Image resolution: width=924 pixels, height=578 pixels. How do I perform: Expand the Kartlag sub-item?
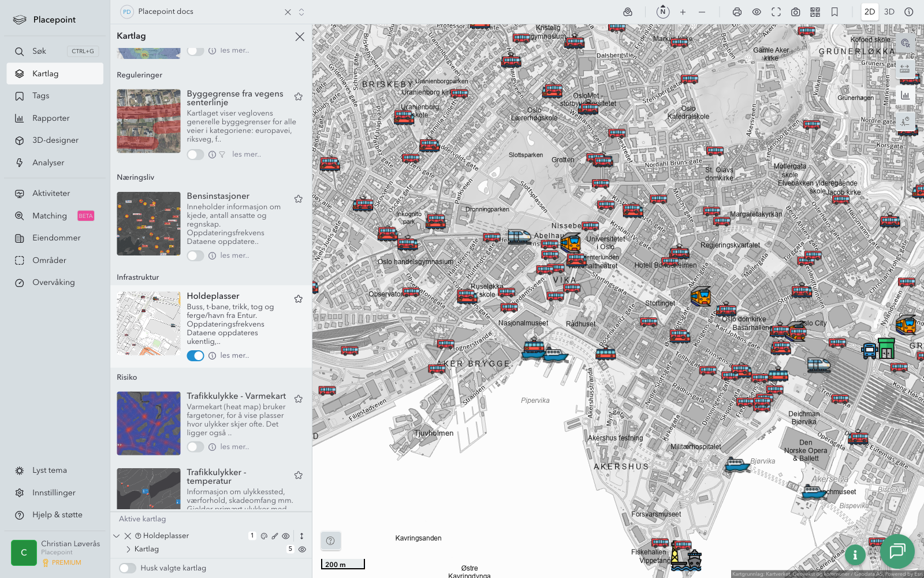pos(128,549)
